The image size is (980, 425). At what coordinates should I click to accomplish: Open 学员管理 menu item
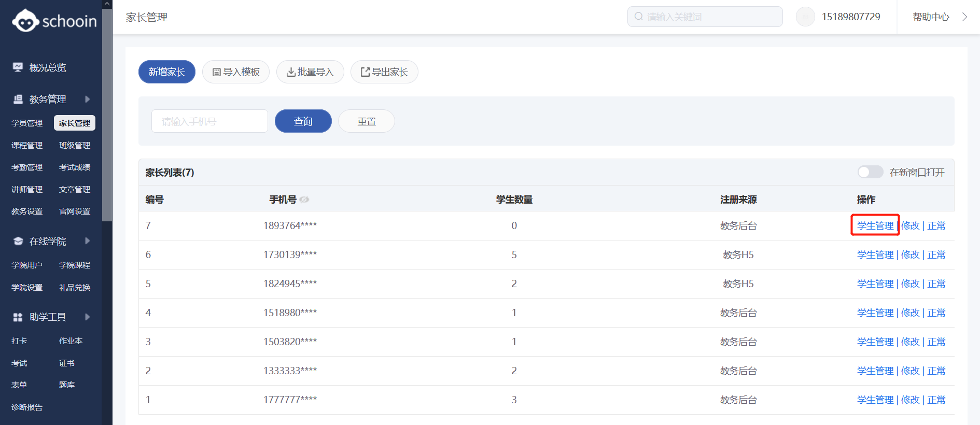tap(27, 123)
